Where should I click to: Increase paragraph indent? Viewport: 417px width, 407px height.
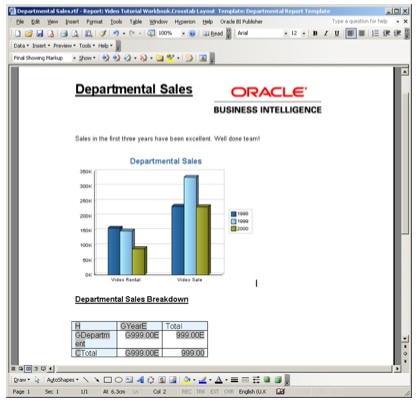pyautogui.click(x=397, y=33)
